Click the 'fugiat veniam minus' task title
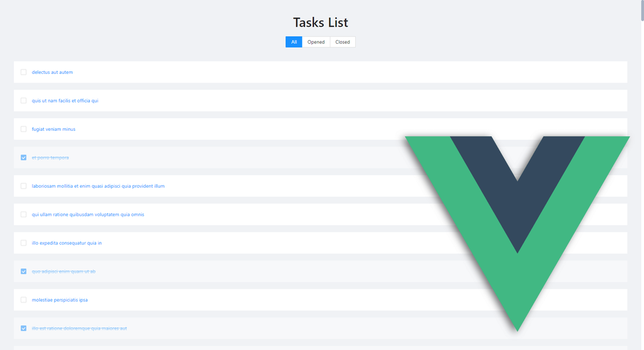The image size is (644, 350). (x=54, y=129)
